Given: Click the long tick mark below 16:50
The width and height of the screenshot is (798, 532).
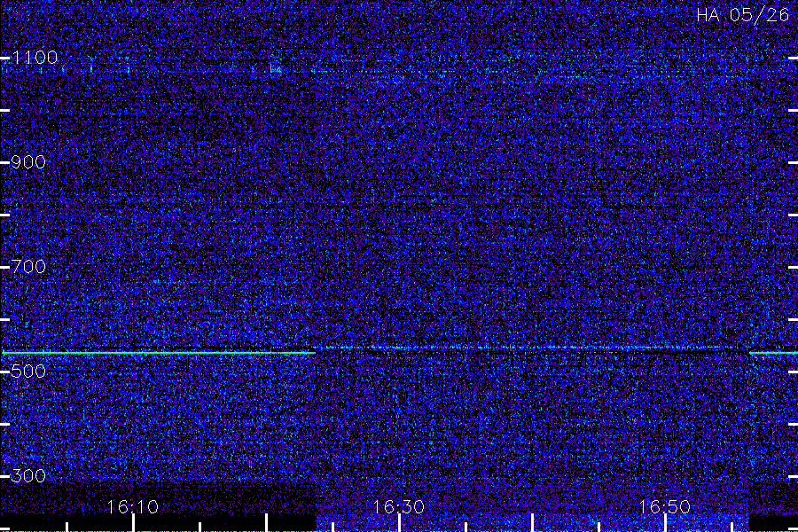Looking at the screenshot, I should point(665,523).
